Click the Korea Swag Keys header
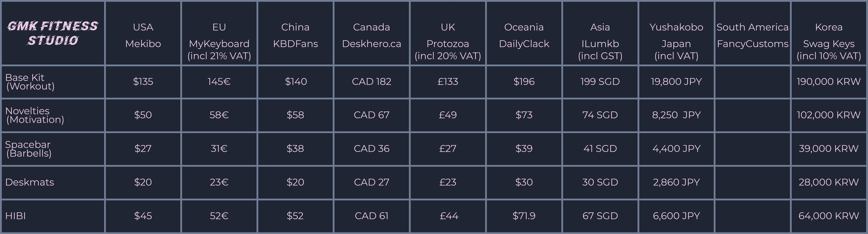868x234 pixels. point(829,41)
